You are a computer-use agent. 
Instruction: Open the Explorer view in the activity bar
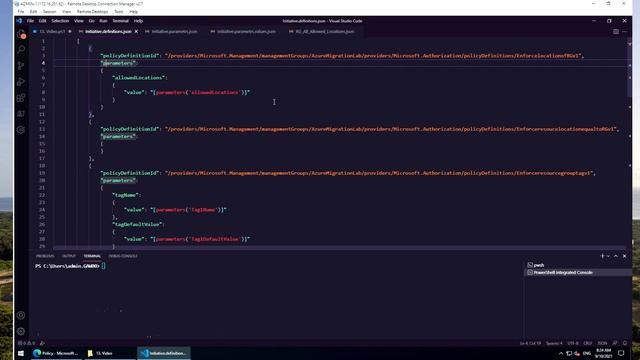pos(21,34)
